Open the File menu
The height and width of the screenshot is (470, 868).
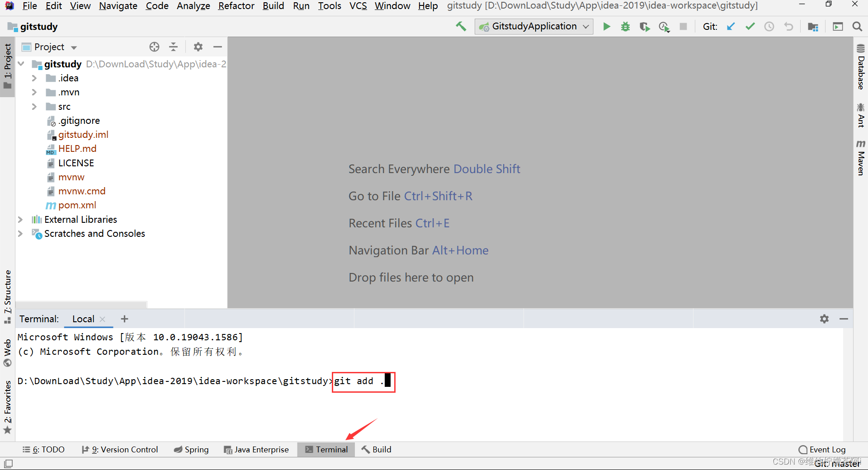pyautogui.click(x=29, y=6)
